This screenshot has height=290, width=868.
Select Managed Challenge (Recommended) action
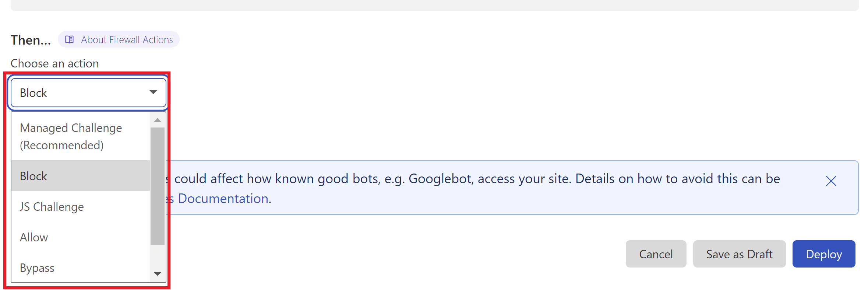tap(71, 136)
